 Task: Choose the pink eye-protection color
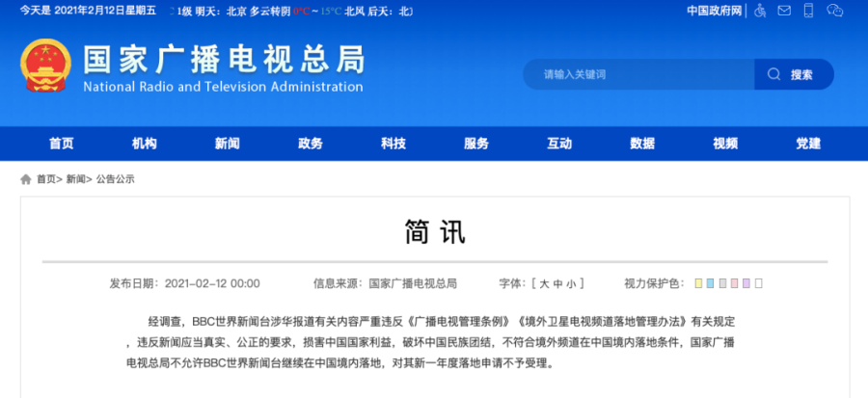pos(734,284)
